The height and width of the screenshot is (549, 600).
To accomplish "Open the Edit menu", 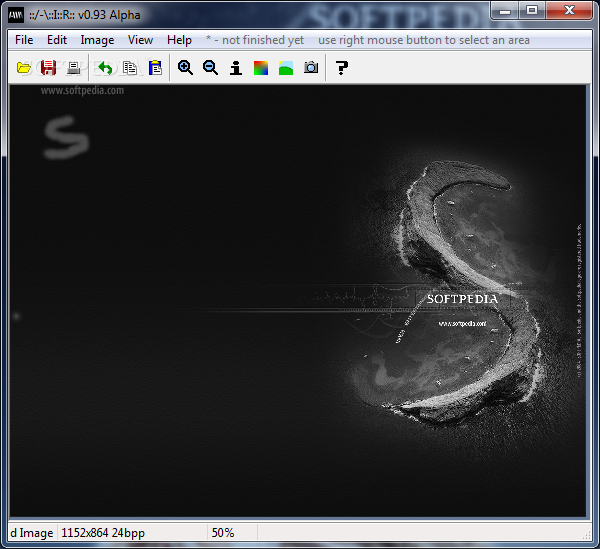I will point(57,40).
